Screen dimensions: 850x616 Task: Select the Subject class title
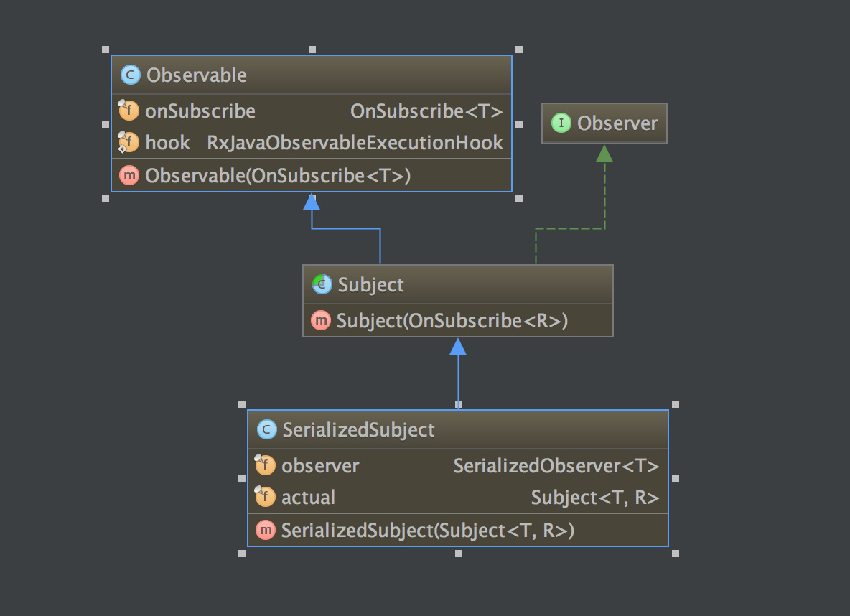pos(370,285)
